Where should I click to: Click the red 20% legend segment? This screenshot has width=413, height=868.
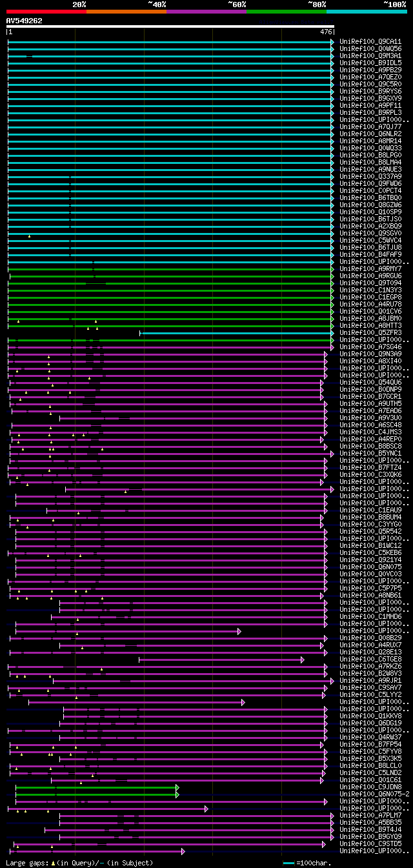coord(46,11)
